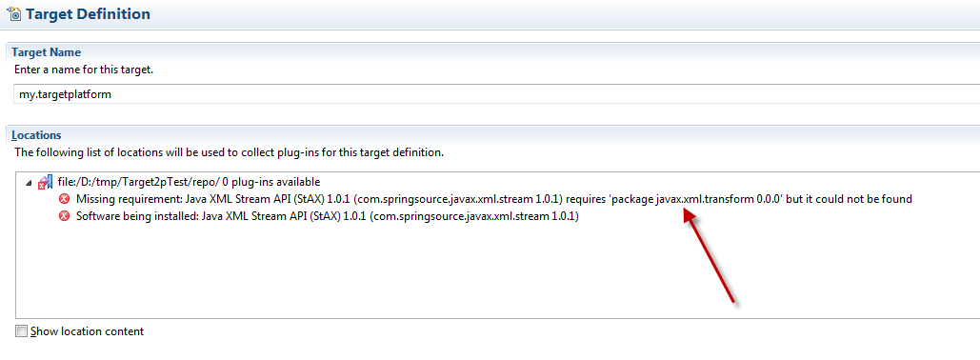Click the locations list description text
Viewport: 980px width, 360px height.
tap(229, 151)
